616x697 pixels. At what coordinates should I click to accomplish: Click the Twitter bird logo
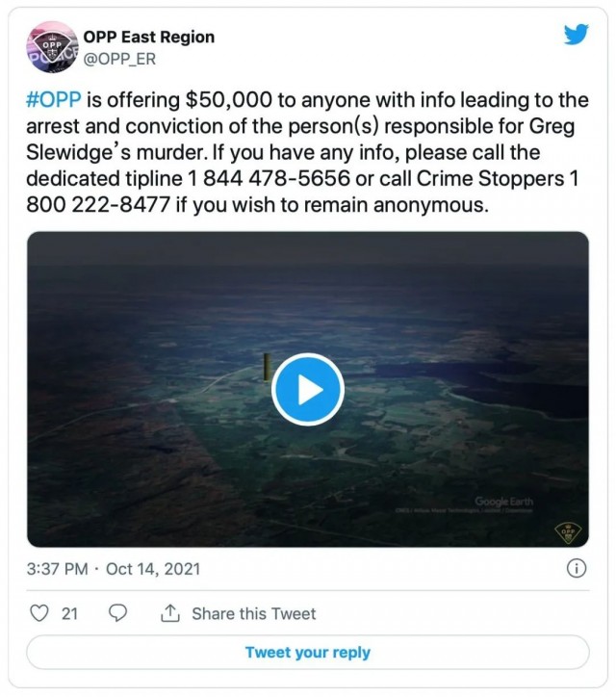coord(576,35)
